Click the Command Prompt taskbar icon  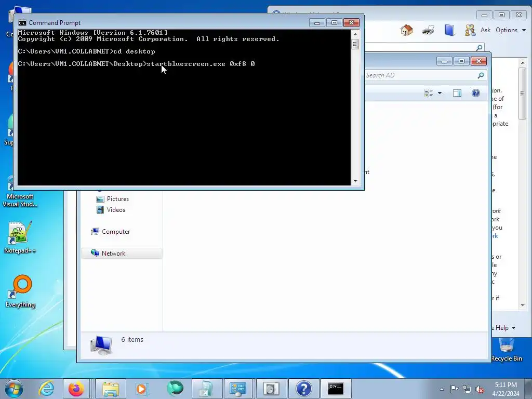[x=336, y=389]
